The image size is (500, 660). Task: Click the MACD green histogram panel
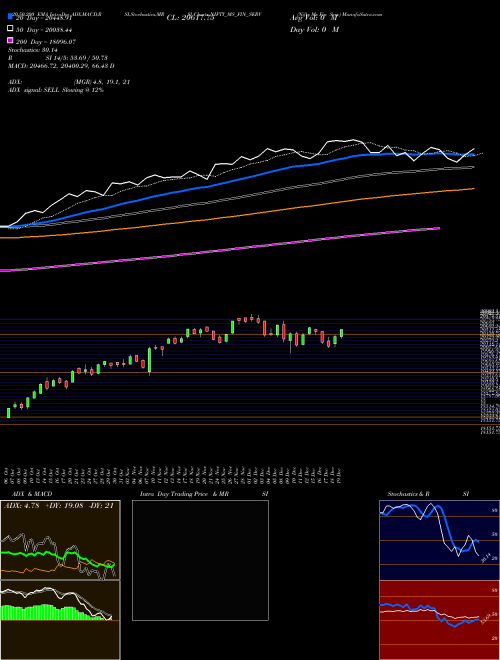[x=60, y=620]
